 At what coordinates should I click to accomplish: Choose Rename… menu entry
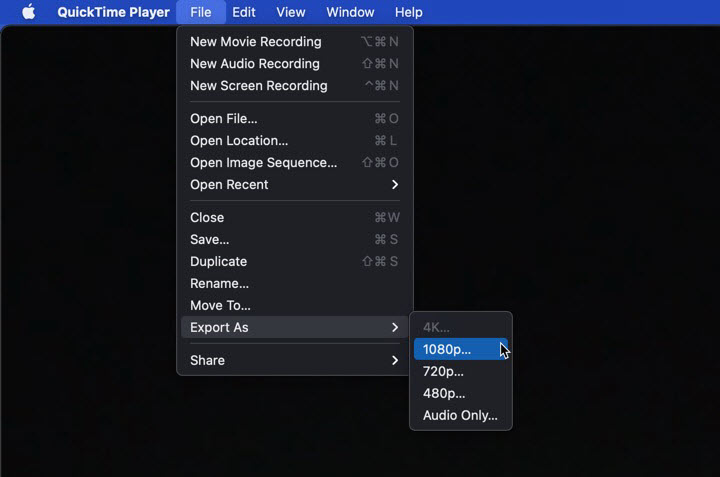click(x=295, y=284)
